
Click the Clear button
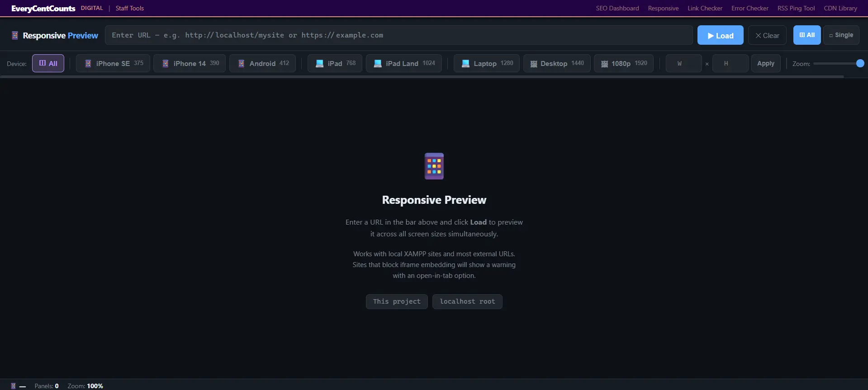(767, 35)
